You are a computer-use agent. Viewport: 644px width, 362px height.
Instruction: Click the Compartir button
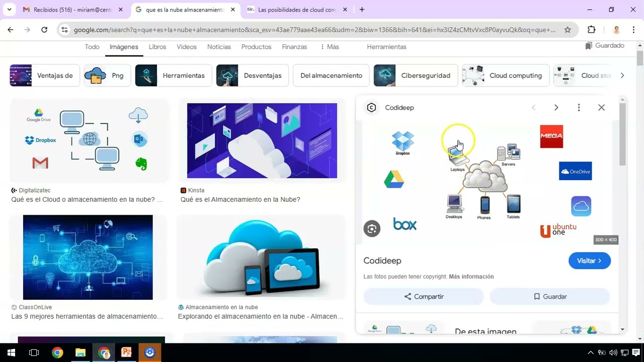click(x=424, y=297)
